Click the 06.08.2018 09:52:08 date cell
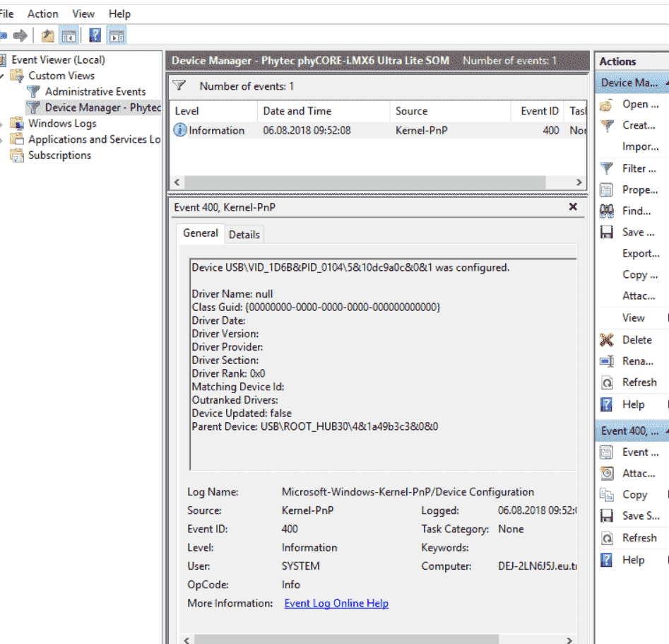Image resolution: width=669 pixels, height=644 pixels. pyautogui.click(x=307, y=130)
